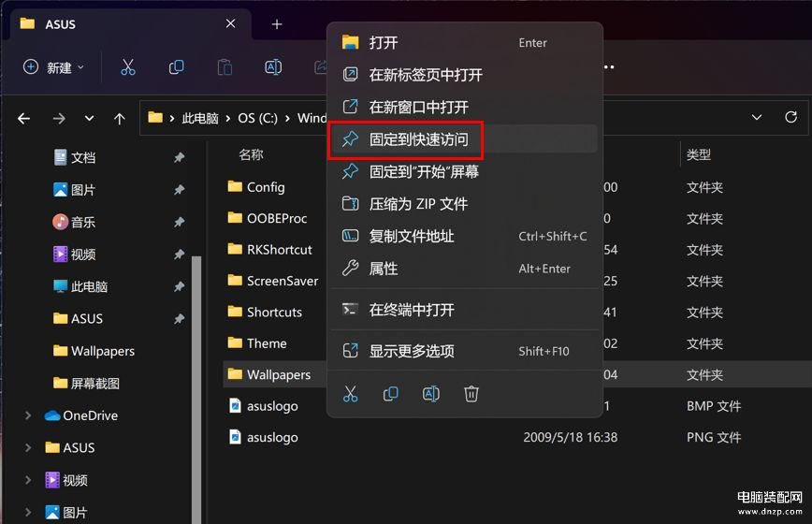Open the 新建 dropdown button
Viewport: 812px width, 524px height.
[x=53, y=67]
